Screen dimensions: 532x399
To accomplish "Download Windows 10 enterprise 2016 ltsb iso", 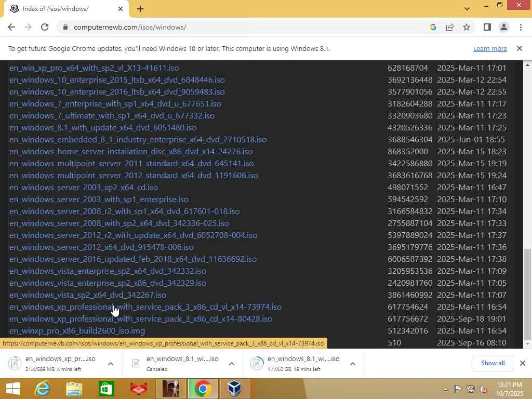I will [x=117, y=91].
